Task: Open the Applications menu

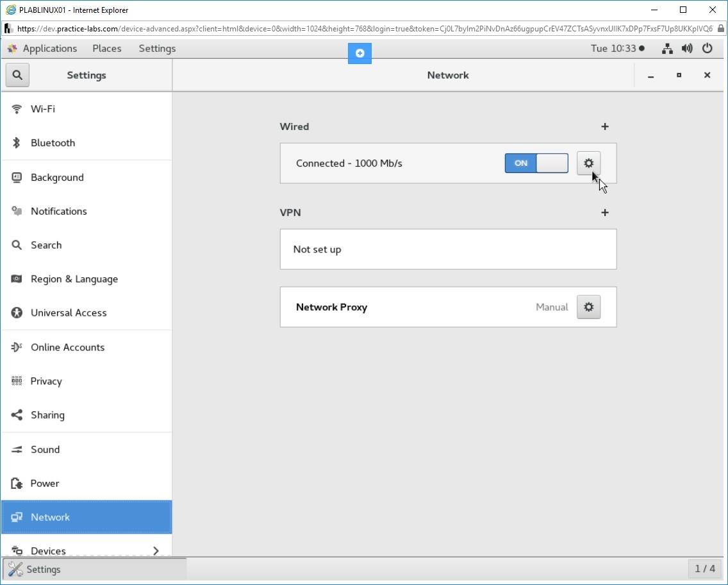Action: point(42,48)
